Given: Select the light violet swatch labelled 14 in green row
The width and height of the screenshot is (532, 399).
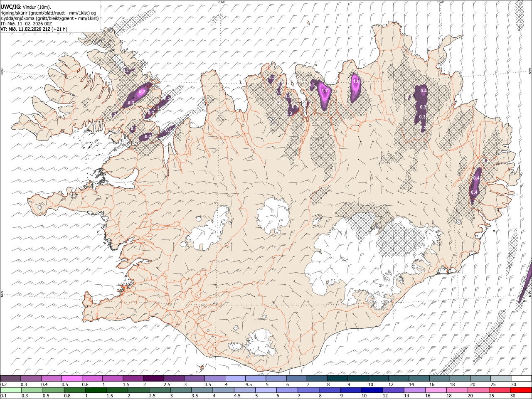Looking at the screenshot, I should 414,390.
